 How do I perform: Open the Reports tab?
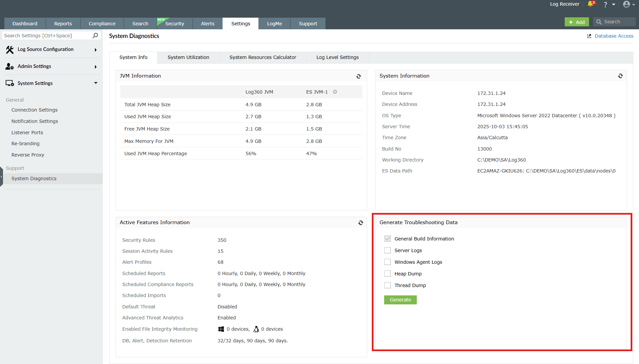click(63, 23)
